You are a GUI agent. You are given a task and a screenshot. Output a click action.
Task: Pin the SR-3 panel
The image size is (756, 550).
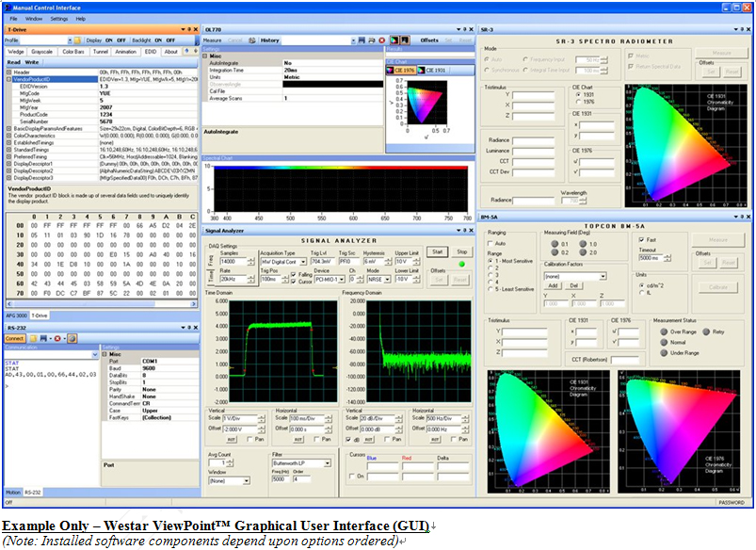743,29
